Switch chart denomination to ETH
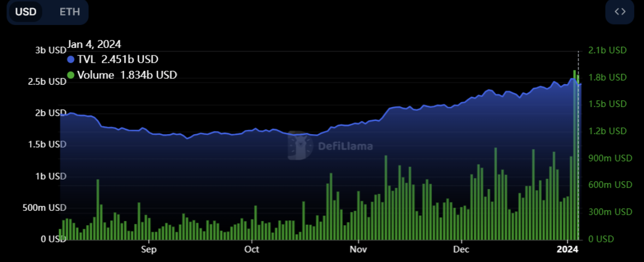 pos(69,12)
